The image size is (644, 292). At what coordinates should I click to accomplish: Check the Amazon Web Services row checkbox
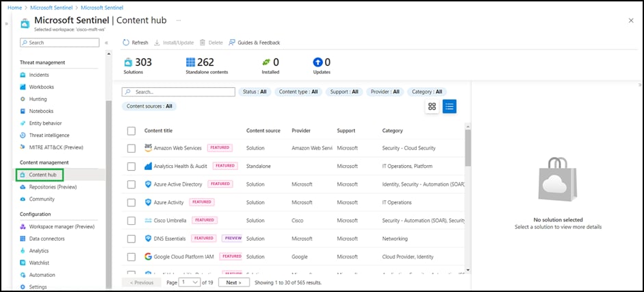point(131,148)
